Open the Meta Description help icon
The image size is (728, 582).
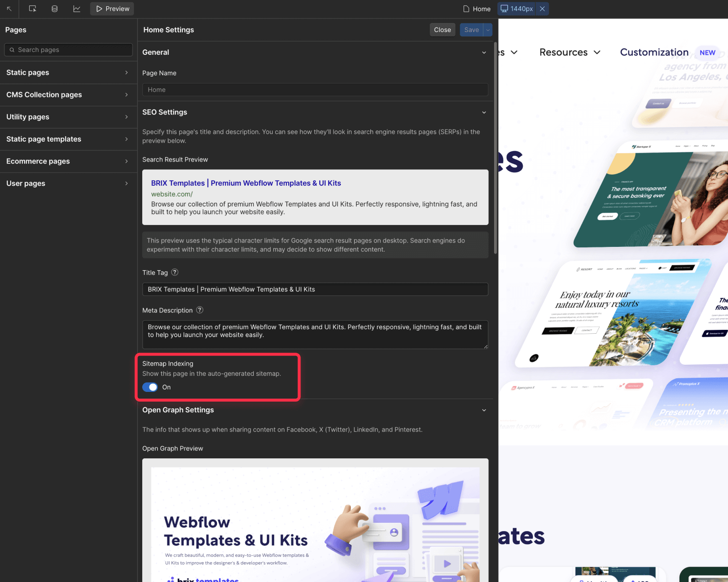(x=199, y=310)
